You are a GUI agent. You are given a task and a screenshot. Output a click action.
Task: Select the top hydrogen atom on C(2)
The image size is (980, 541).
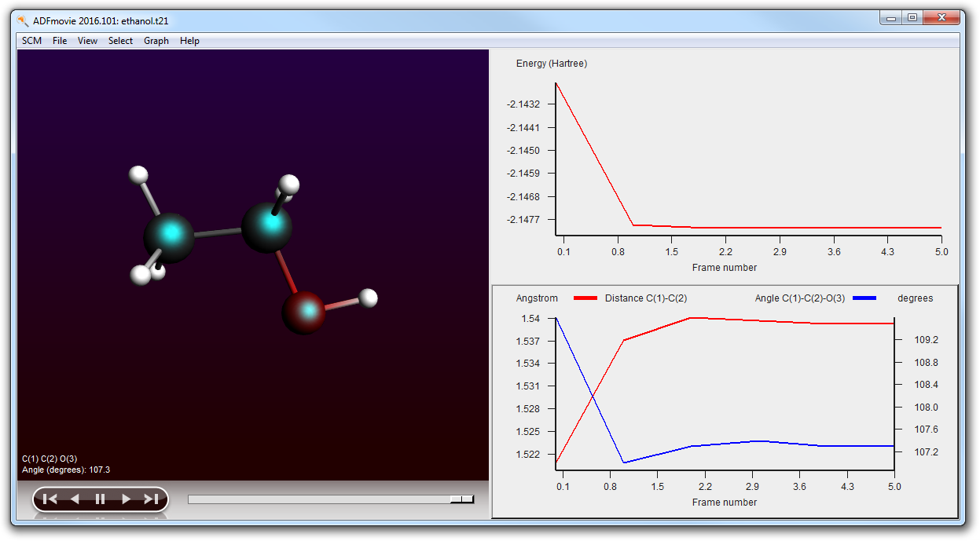coord(290,185)
